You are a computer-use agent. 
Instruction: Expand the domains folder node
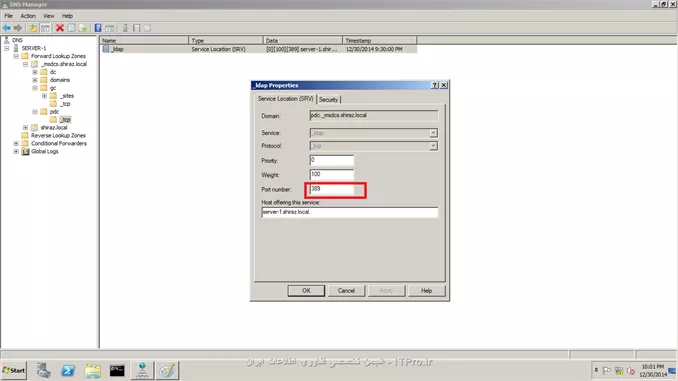(x=35, y=80)
